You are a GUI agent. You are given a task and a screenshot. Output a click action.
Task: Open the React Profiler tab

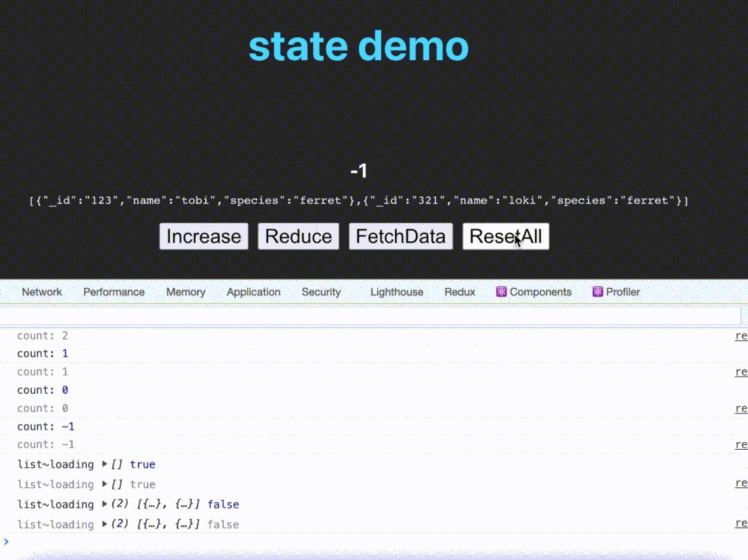coord(616,292)
